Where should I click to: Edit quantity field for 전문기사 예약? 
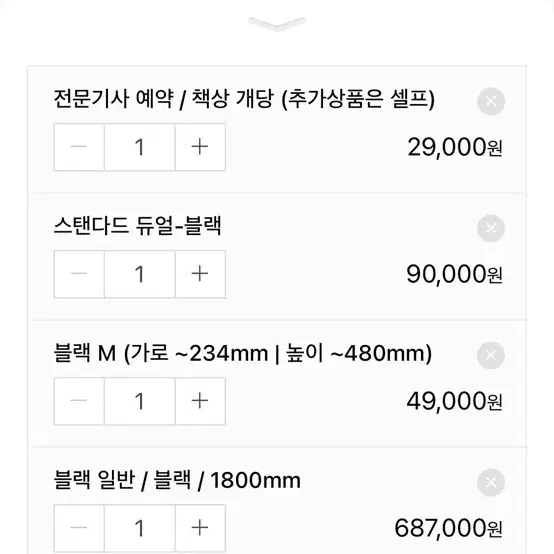140,147
